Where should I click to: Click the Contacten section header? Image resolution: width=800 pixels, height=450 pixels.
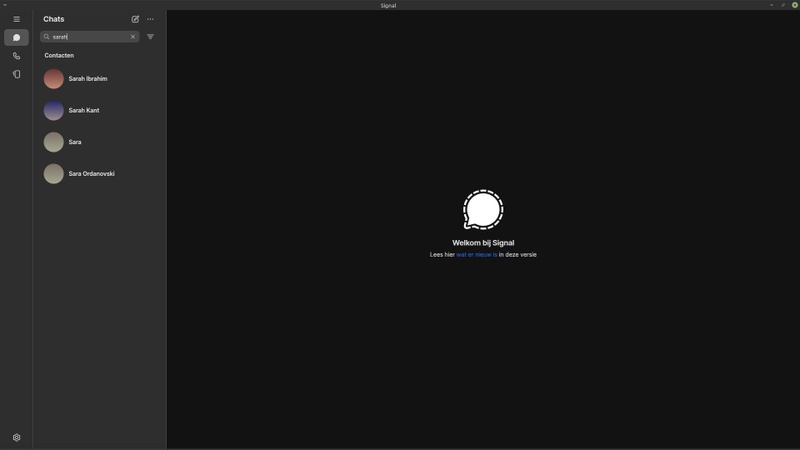click(59, 56)
